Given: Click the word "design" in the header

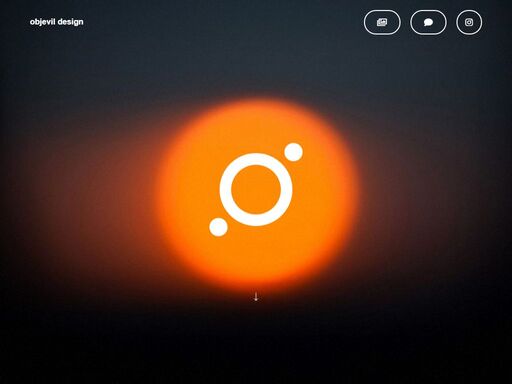Looking at the screenshot, I should coord(70,22).
